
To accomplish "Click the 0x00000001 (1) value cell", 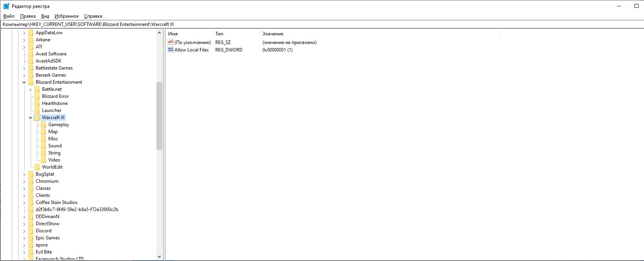I will tap(277, 50).
